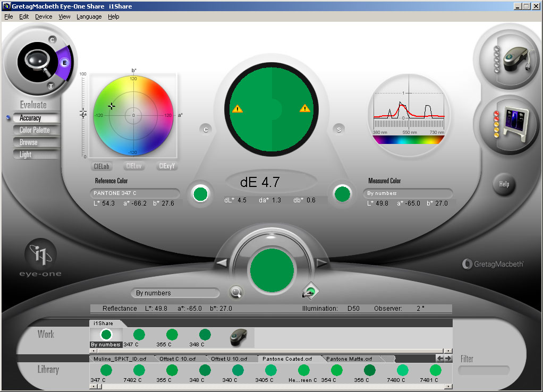
Task: Click the right scroll arrow of the Library scrollbar
Action: tap(448, 387)
